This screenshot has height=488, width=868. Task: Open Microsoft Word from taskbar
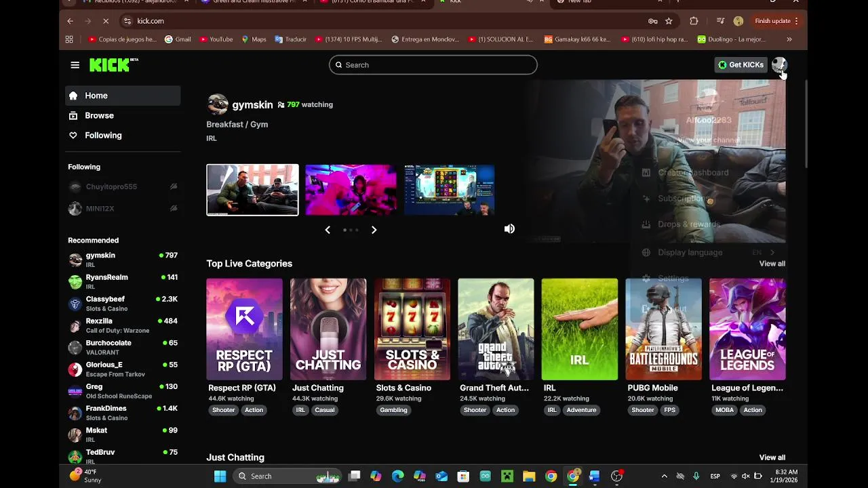click(595, 476)
